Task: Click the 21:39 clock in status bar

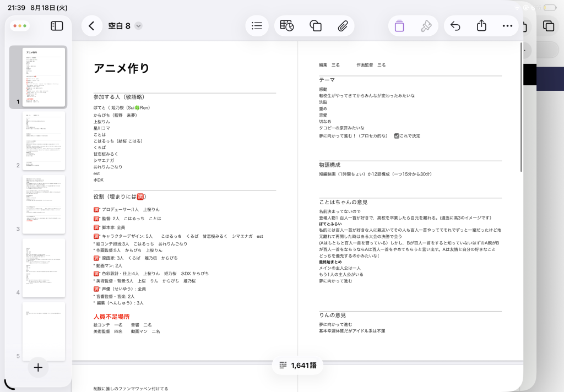Action: [x=17, y=8]
